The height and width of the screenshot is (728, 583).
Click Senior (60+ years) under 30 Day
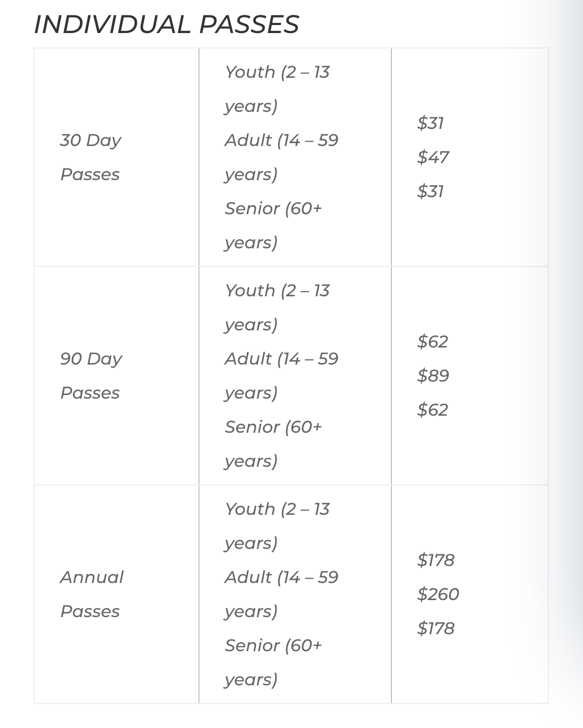(273, 225)
